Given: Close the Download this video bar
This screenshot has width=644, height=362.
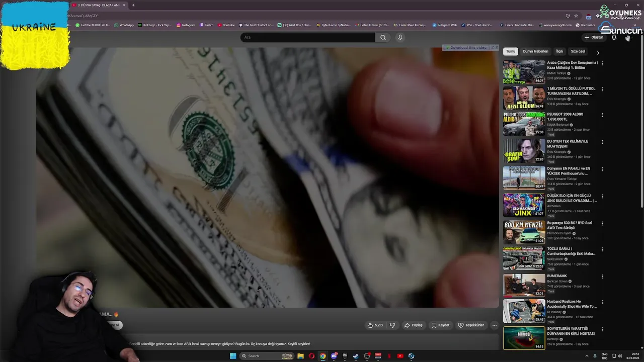Looking at the screenshot, I should [x=497, y=47].
